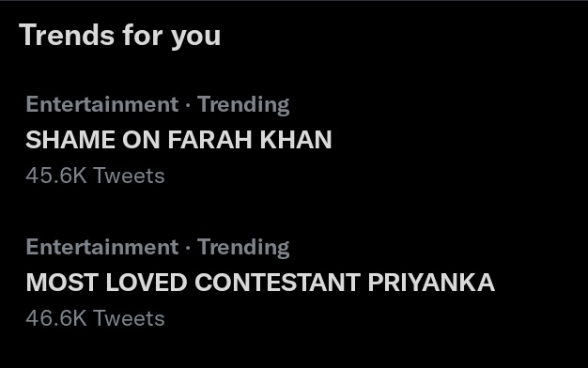Click the word Trends in the panel heading
The width and height of the screenshot is (588, 368).
(x=67, y=35)
